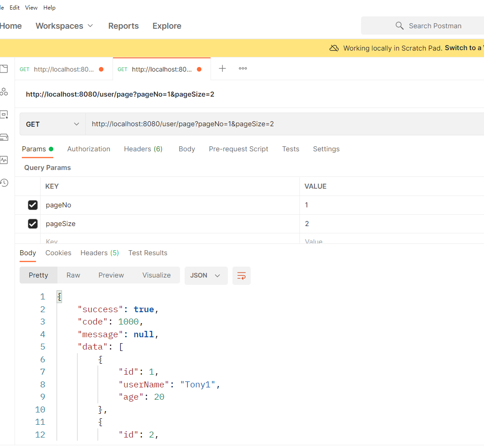The height and width of the screenshot is (448, 484).
Task: Switch response to Preview view
Action: pos(111,275)
